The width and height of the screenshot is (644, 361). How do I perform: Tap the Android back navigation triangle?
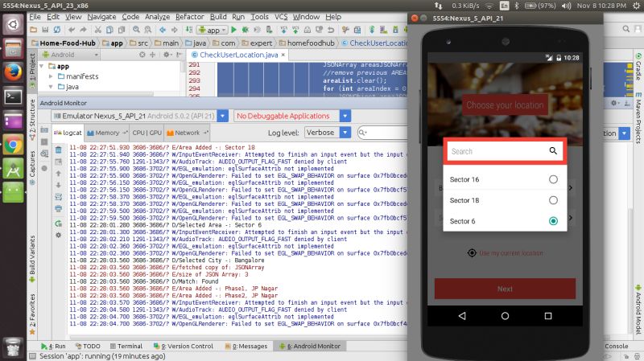pos(462,316)
